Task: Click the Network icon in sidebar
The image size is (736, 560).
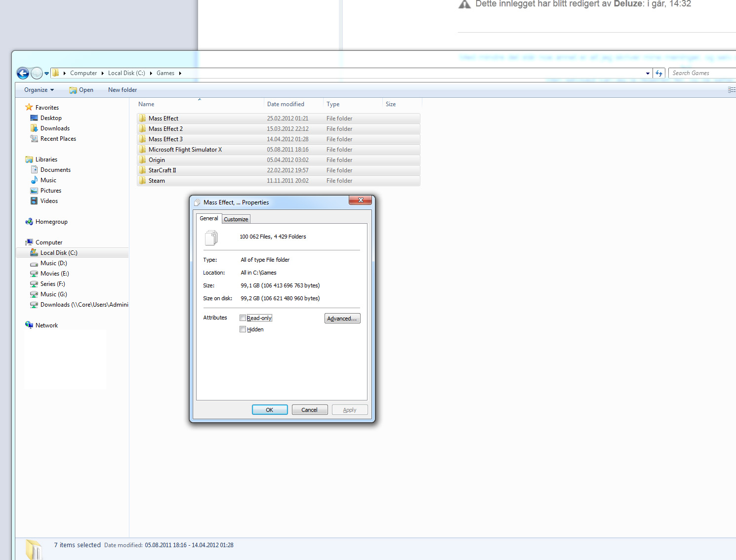Action: (x=29, y=325)
